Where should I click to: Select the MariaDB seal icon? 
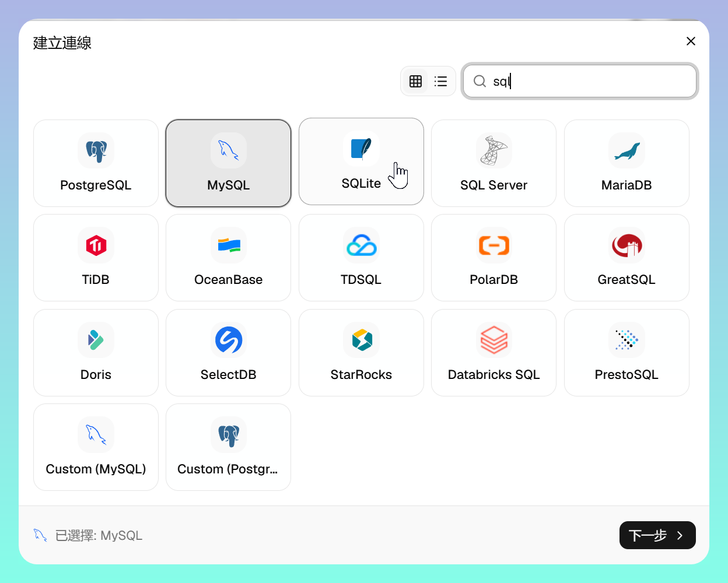pos(626,150)
